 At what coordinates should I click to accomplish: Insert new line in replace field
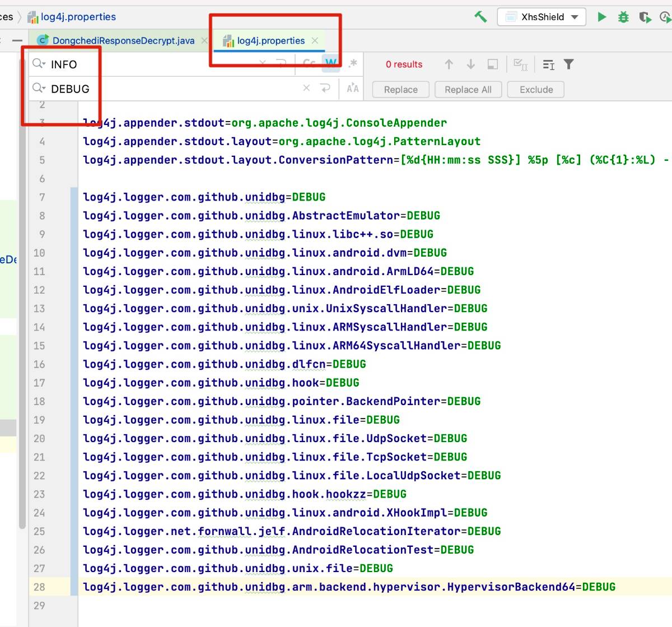325,88
